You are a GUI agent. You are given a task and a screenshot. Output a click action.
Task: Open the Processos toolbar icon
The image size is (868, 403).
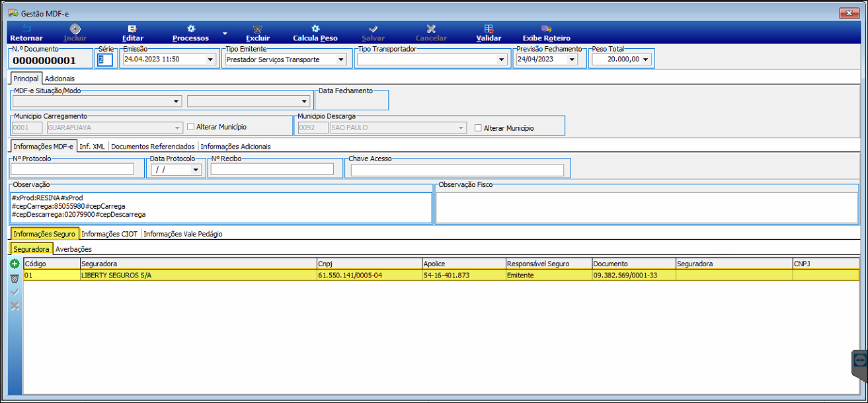[191, 29]
